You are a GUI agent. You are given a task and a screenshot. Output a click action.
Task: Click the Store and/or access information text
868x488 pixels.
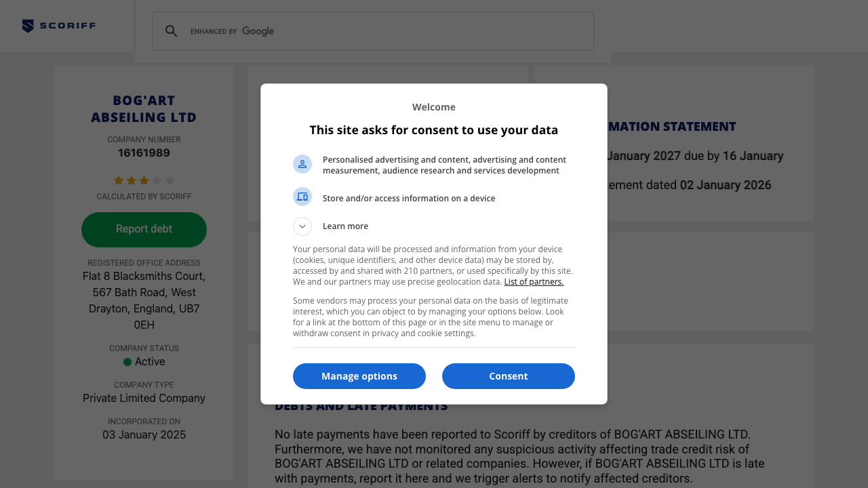pos(409,199)
